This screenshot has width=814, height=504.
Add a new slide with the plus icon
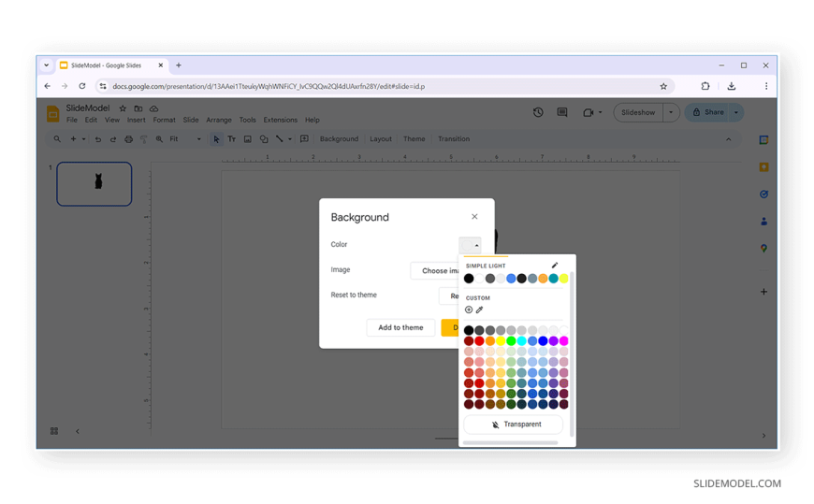73,139
